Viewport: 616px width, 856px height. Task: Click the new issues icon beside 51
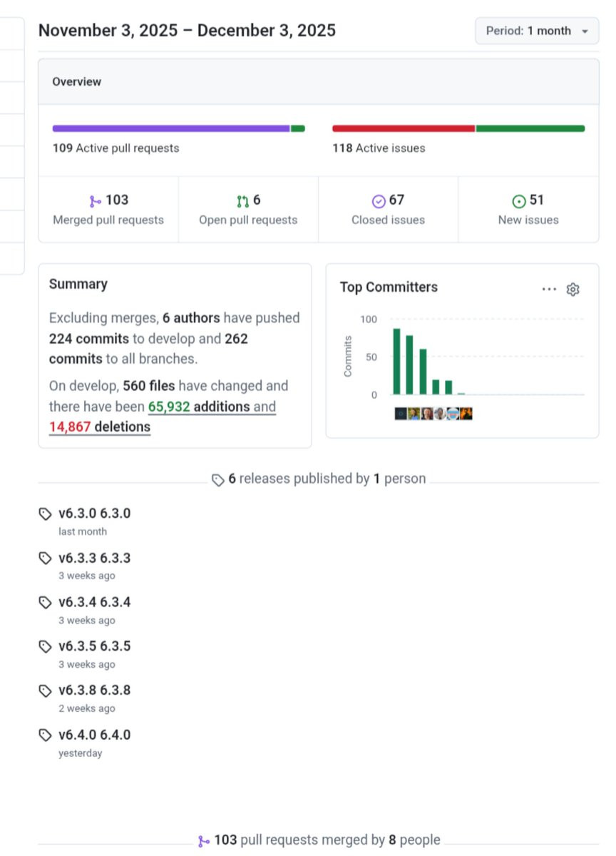(519, 201)
